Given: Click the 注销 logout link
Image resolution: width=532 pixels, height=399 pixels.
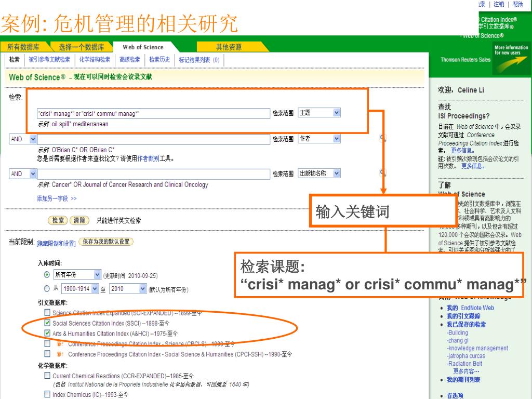Looking at the screenshot, I should click(x=499, y=4).
